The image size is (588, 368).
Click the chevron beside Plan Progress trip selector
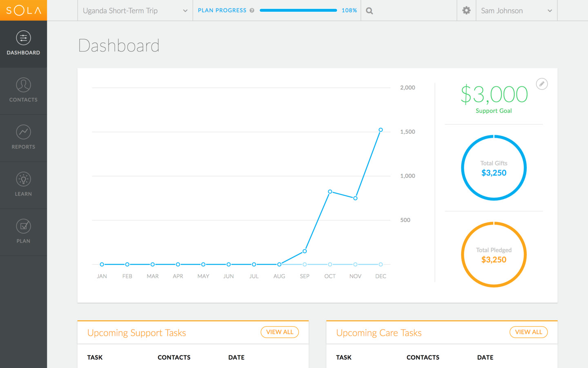click(185, 11)
